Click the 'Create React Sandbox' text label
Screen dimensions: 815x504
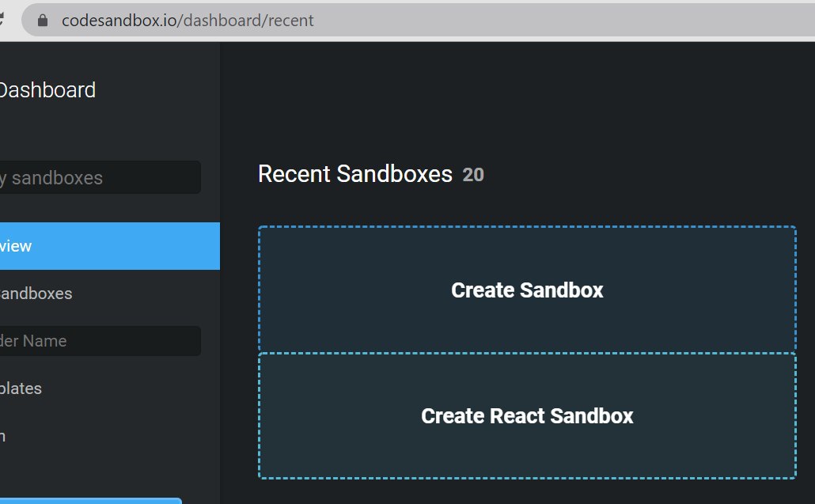(x=527, y=415)
